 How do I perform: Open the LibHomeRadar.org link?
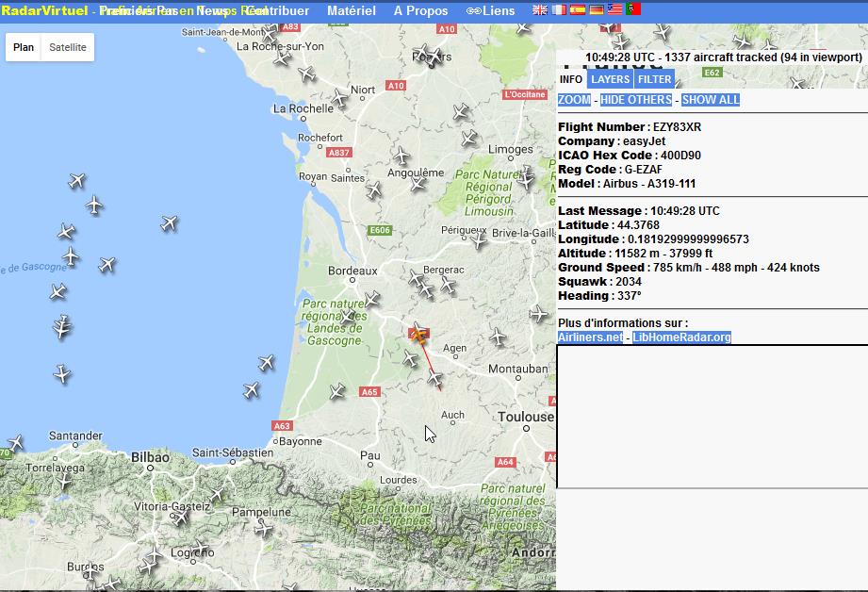click(681, 337)
